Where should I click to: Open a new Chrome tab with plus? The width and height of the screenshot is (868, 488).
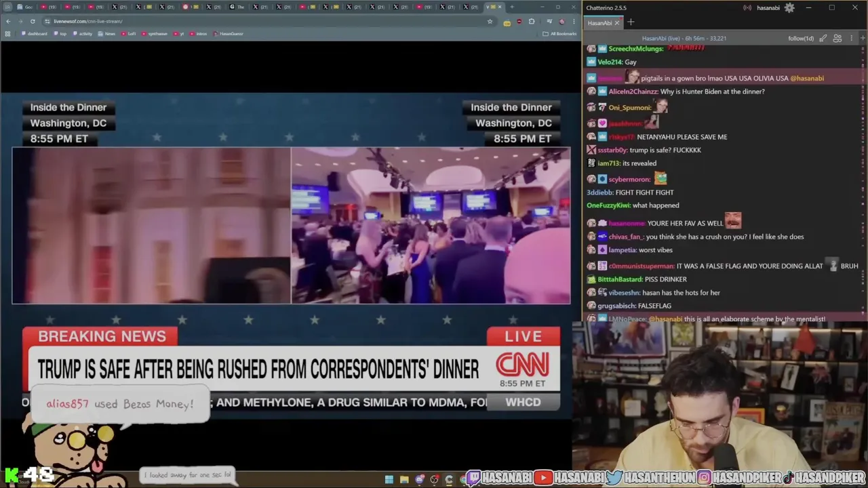click(511, 7)
